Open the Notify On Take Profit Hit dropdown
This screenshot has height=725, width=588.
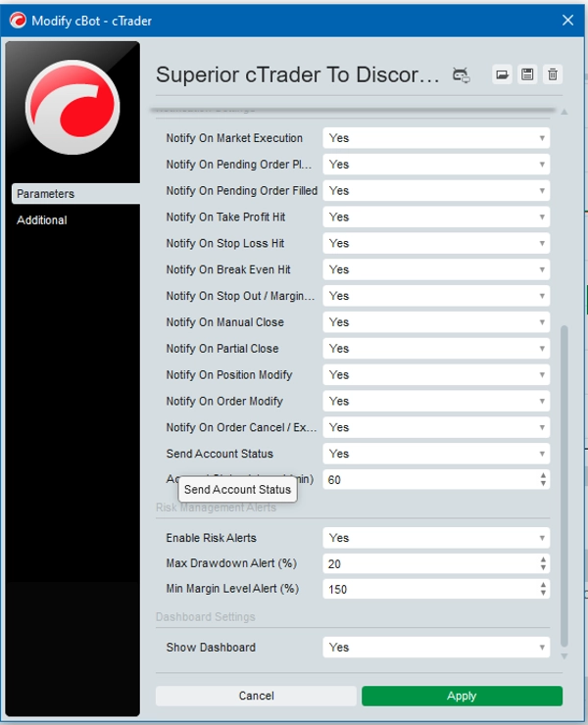[x=436, y=217]
